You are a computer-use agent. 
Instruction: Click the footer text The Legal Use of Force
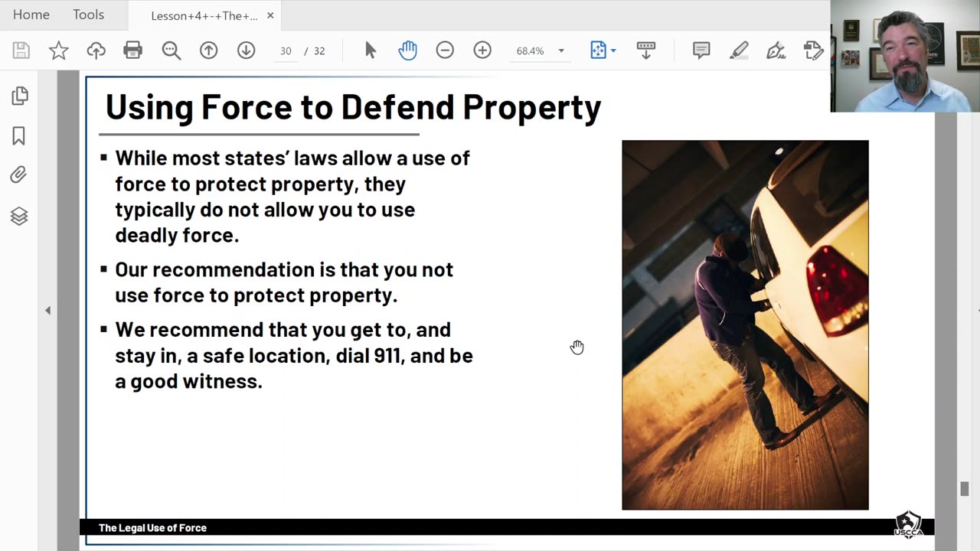(152, 528)
